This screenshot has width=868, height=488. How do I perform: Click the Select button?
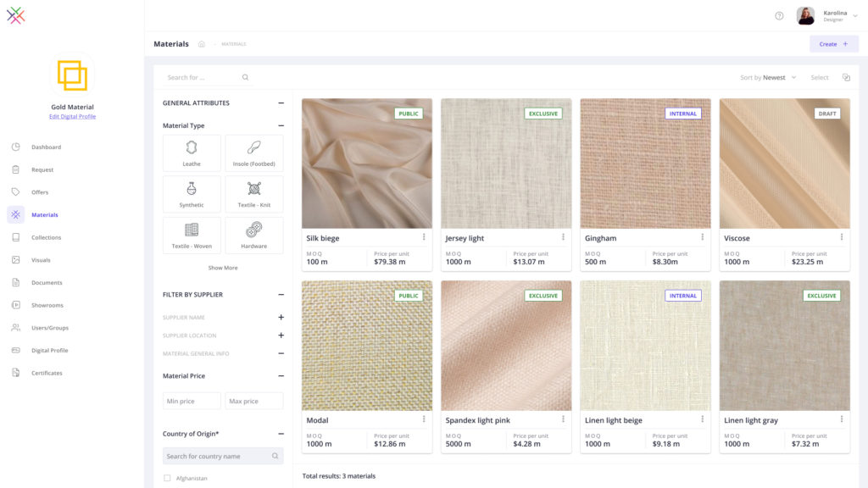[x=820, y=77]
